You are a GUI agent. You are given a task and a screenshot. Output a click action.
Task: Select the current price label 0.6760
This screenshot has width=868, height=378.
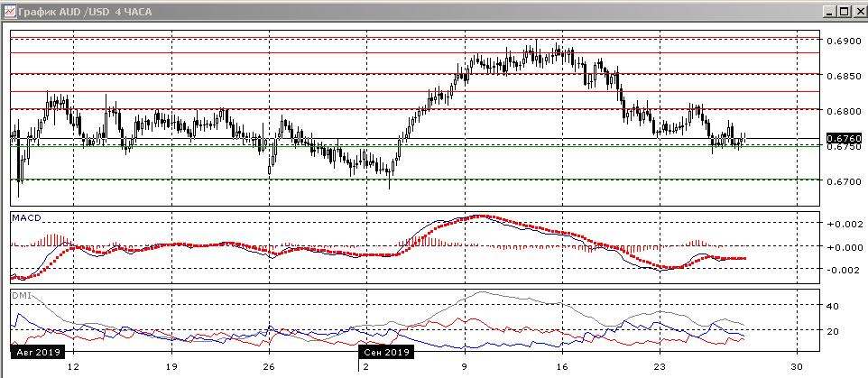[x=843, y=138]
